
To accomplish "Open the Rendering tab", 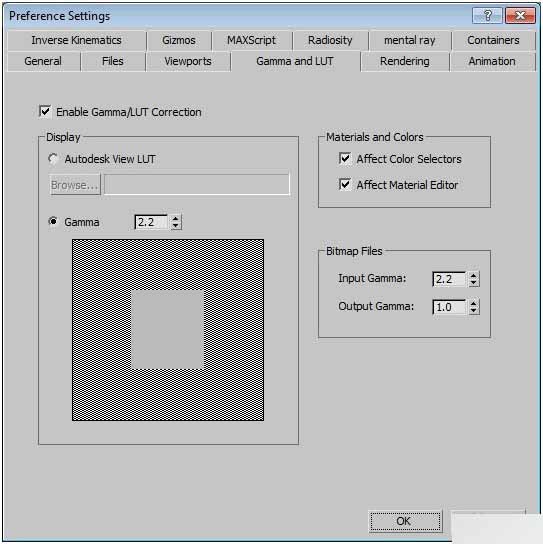I will [405, 61].
